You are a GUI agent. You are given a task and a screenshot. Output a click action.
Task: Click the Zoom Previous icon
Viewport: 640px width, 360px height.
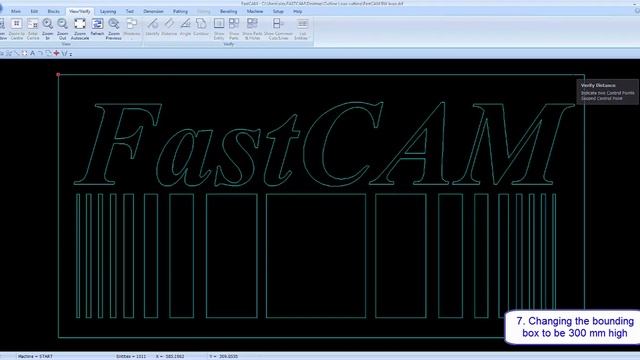coord(113,24)
